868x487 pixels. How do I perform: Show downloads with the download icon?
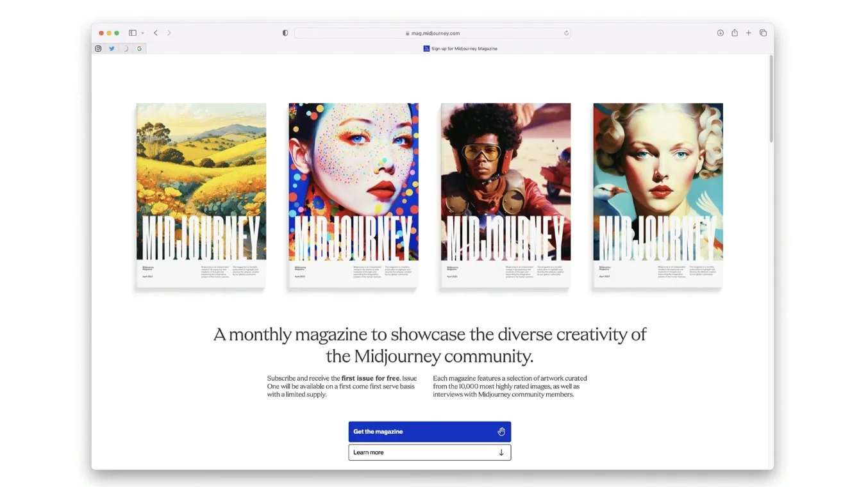coord(720,33)
